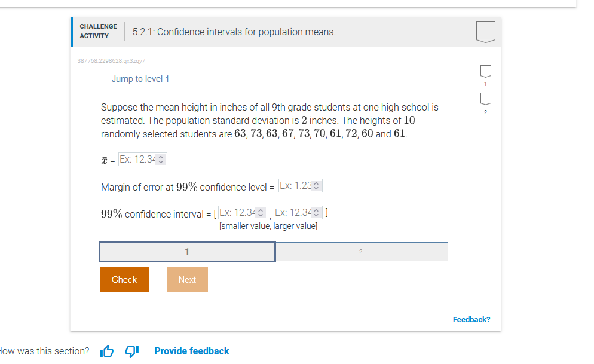Click the Feedback? link
Screen dimensions: 594x364
(471, 319)
